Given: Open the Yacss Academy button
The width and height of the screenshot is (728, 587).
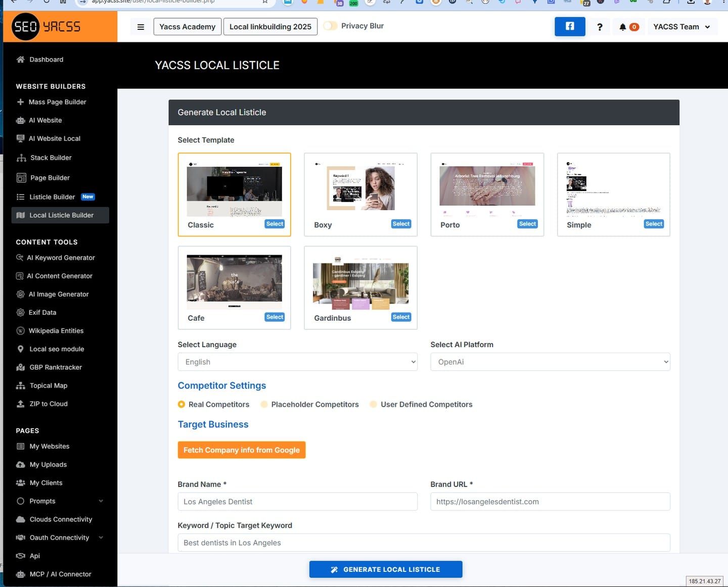Looking at the screenshot, I should [x=187, y=27].
